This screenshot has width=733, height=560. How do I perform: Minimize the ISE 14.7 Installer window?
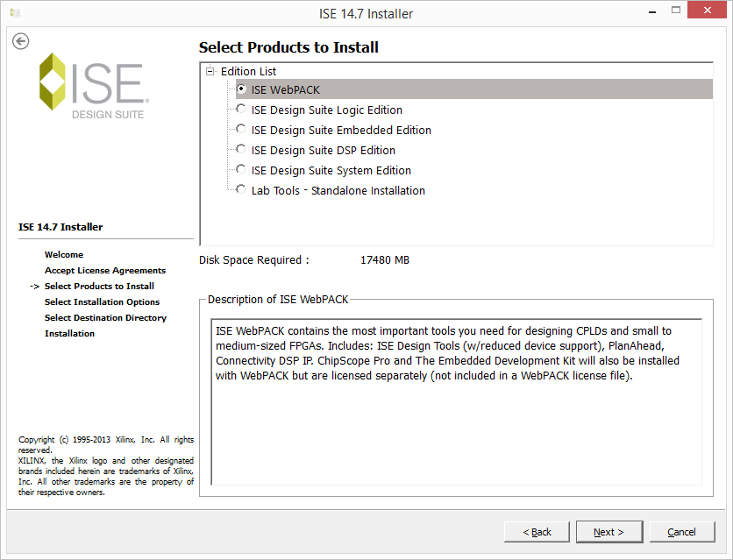tap(652, 11)
